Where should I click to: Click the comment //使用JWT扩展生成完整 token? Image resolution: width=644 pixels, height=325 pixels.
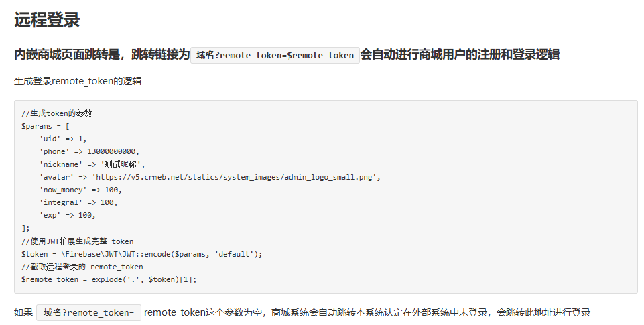[x=78, y=241]
